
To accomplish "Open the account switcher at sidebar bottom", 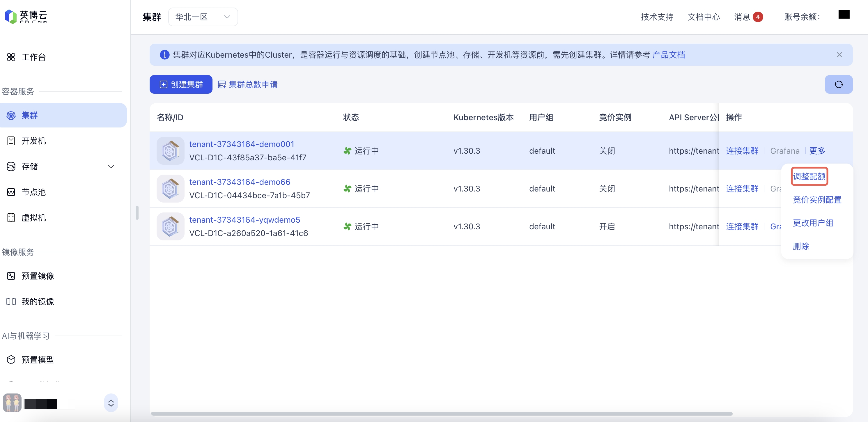I will [x=111, y=403].
